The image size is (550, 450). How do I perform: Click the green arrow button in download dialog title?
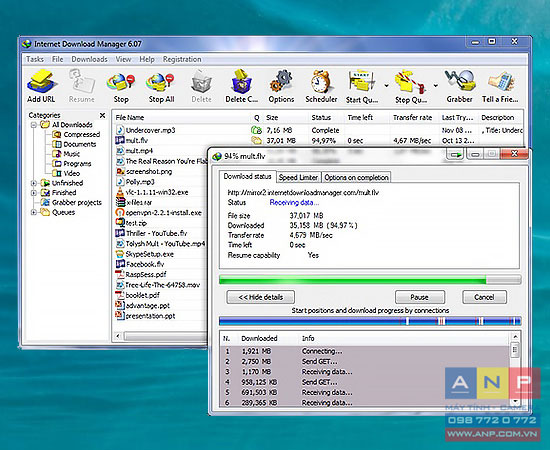[455, 154]
